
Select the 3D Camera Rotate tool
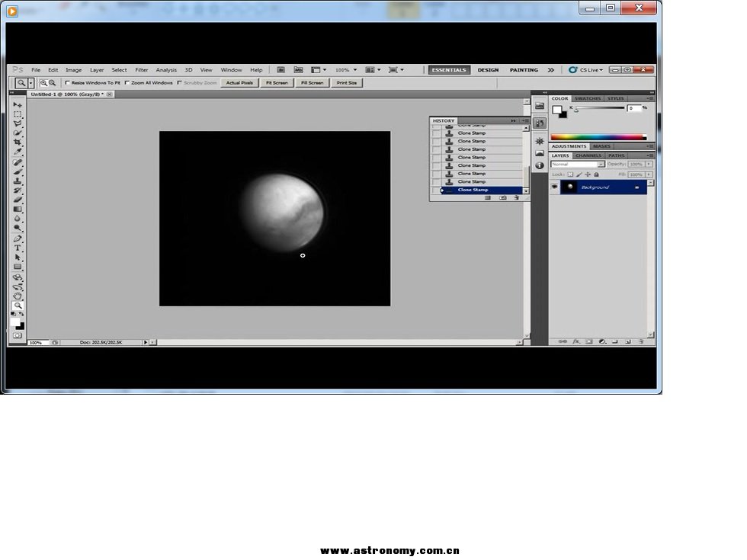coord(18,286)
